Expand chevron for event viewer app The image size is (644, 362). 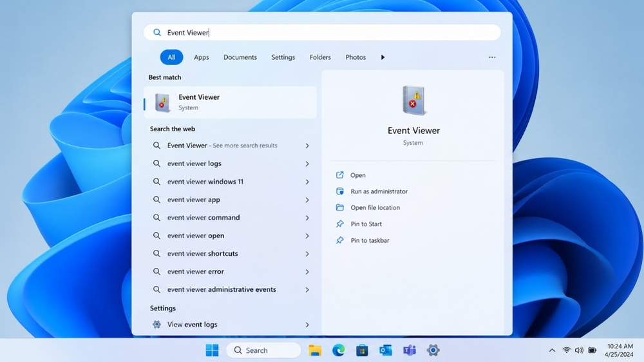[307, 200]
